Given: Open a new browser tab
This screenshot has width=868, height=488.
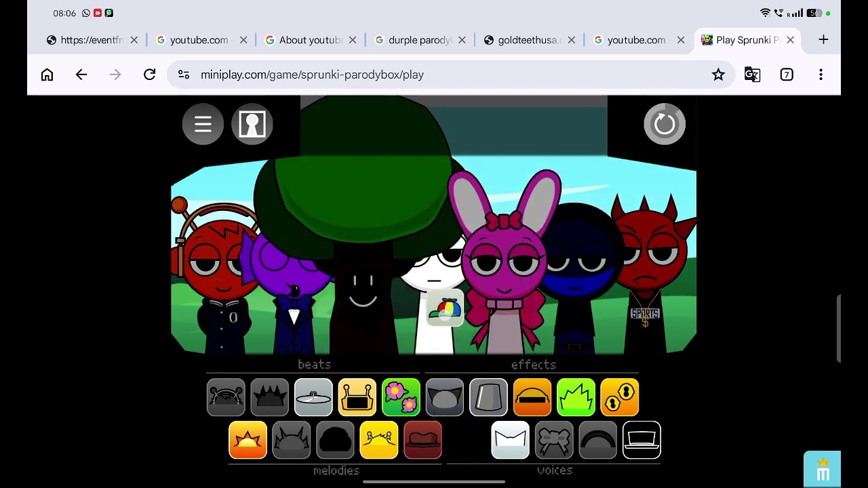Looking at the screenshot, I should (823, 40).
